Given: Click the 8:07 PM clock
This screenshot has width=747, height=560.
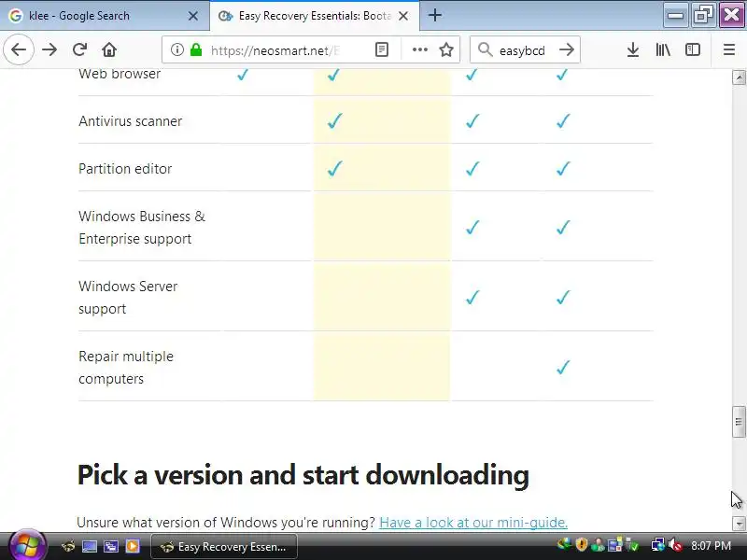Looking at the screenshot, I should 712,546.
